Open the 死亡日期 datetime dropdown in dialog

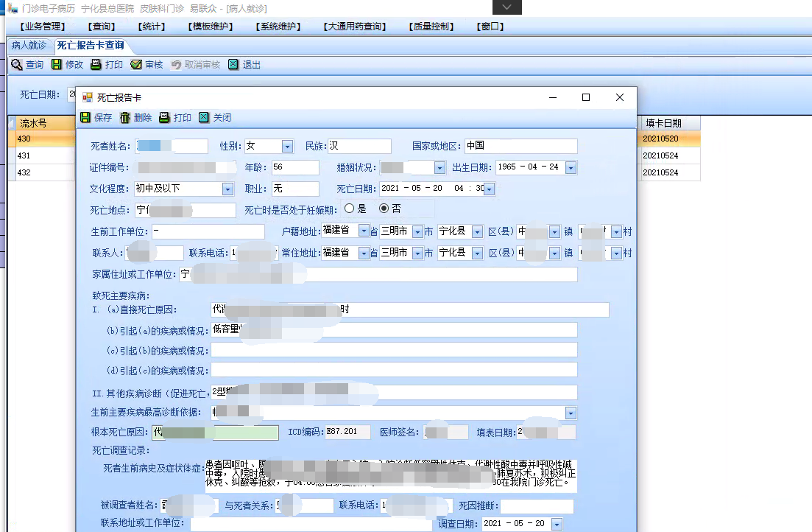490,189
